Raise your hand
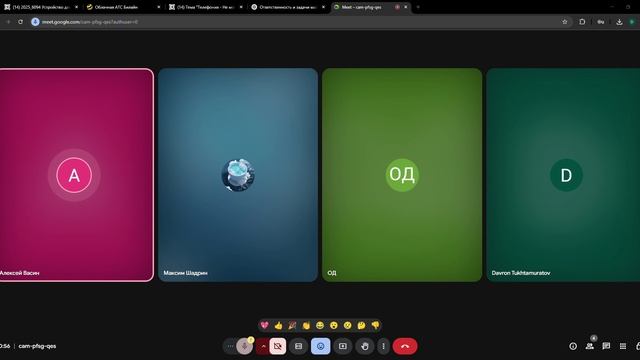Screen dimensions: 640x360 pos(364,346)
